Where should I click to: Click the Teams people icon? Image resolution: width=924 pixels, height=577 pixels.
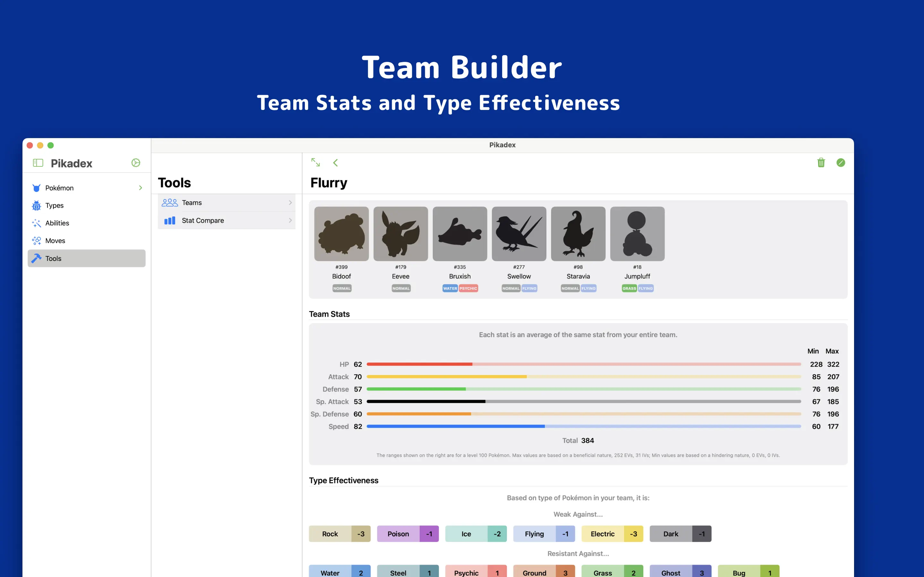coord(169,203)
